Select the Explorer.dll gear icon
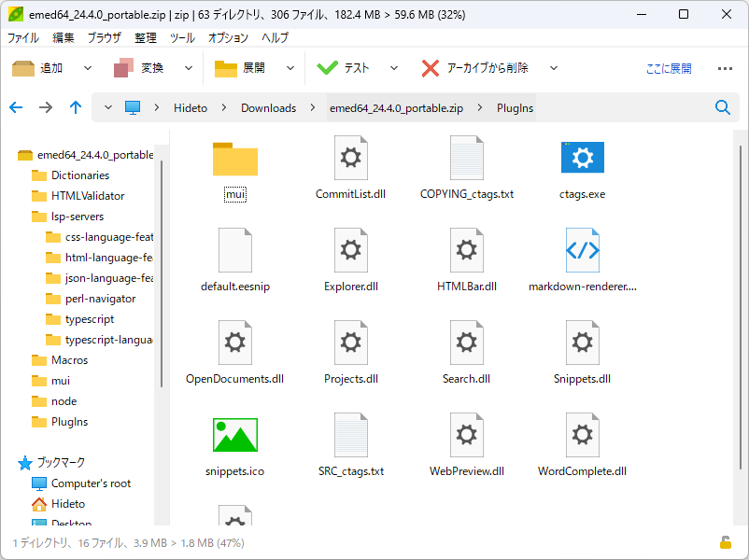 coord(350,249)
